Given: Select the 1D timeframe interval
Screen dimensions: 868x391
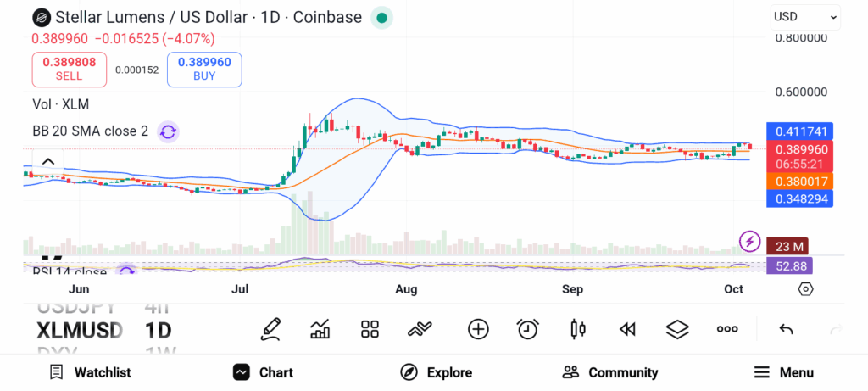Looking at the screenshot, I should (159, 329).
